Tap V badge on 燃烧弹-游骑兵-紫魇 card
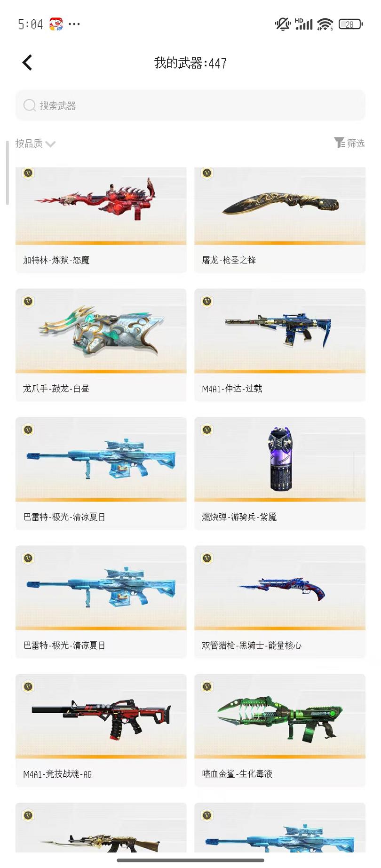Screen dimensions: 381x868 [207, 430]
